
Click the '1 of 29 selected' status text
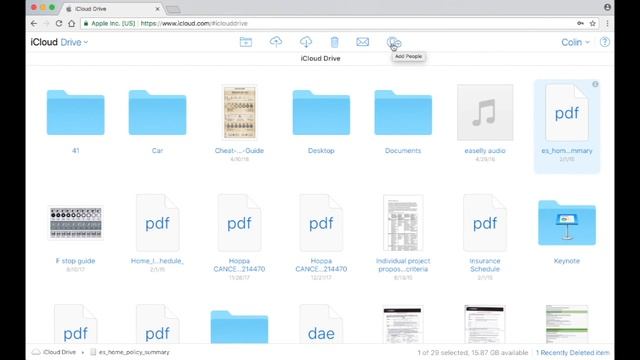pos(442,352)
